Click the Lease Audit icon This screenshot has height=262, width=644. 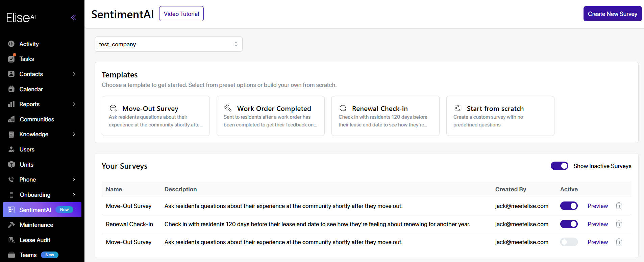(x=11, y=240)
